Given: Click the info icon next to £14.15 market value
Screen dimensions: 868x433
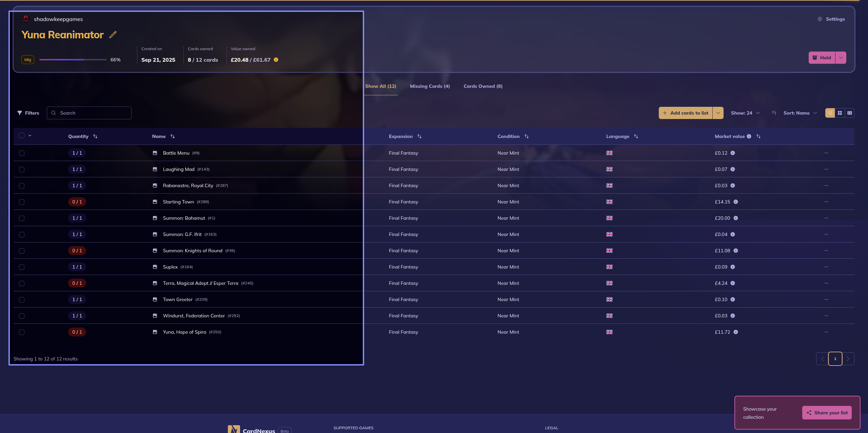Looking at the screenshot, I should tap(736, 202).
